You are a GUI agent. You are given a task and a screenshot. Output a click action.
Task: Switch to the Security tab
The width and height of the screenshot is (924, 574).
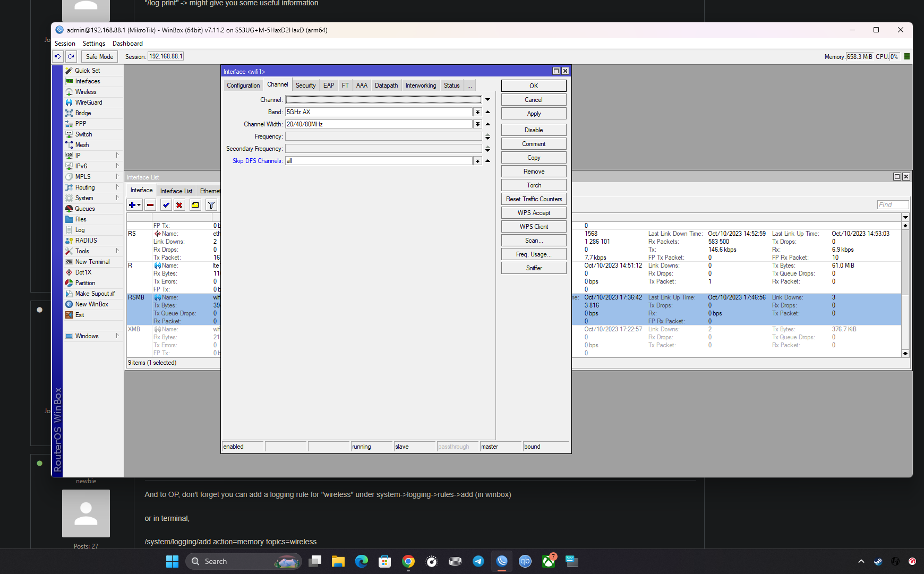click(305, 85)
